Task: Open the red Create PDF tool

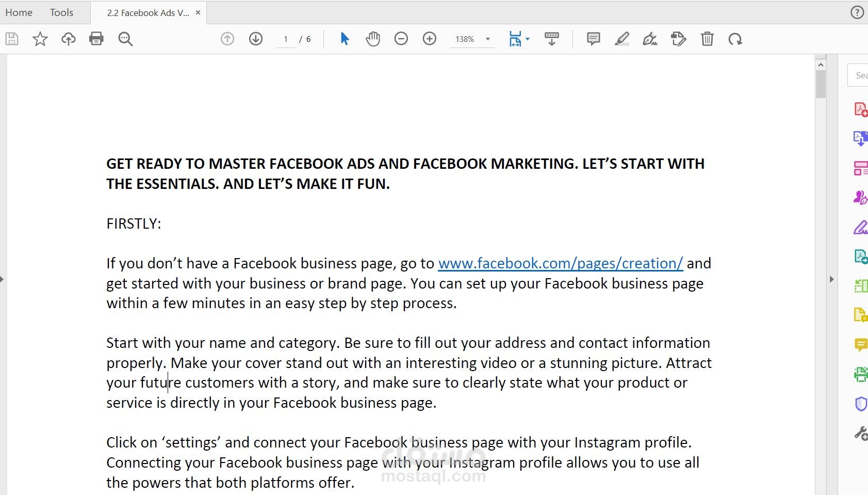Action: (861, 109)
